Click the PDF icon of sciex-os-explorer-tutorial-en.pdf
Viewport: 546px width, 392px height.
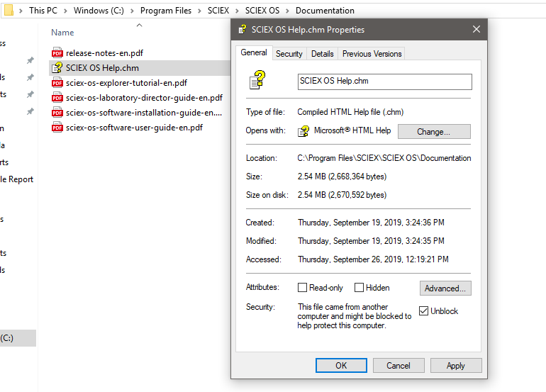click(x=57, y=83)
